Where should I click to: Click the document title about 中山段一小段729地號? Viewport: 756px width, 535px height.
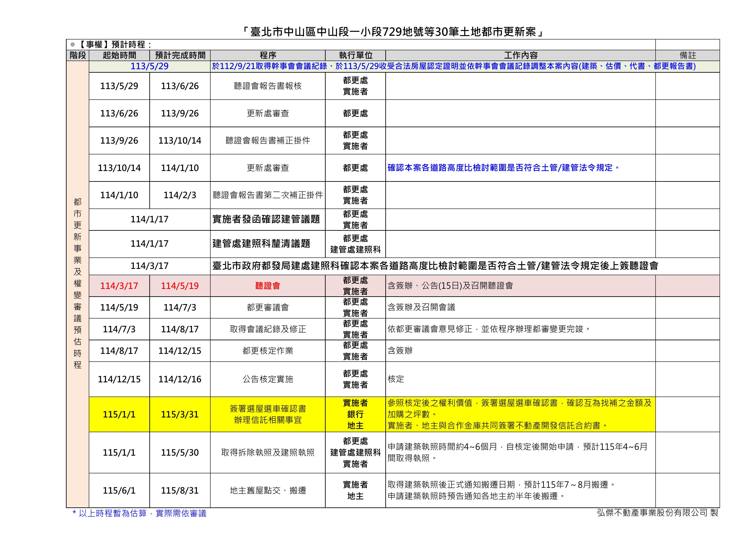tap(393, 32)
